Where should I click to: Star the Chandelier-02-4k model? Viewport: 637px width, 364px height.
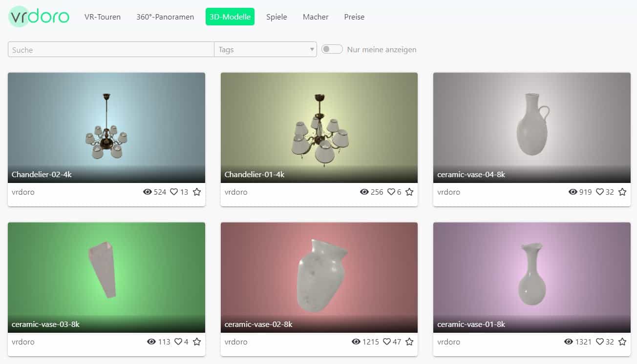(197, 192)
